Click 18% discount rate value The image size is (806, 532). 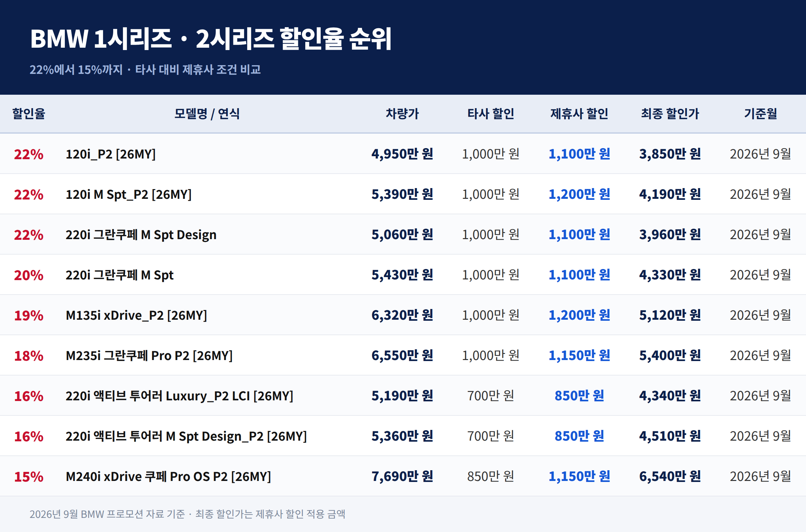click(x=29, y=356)
